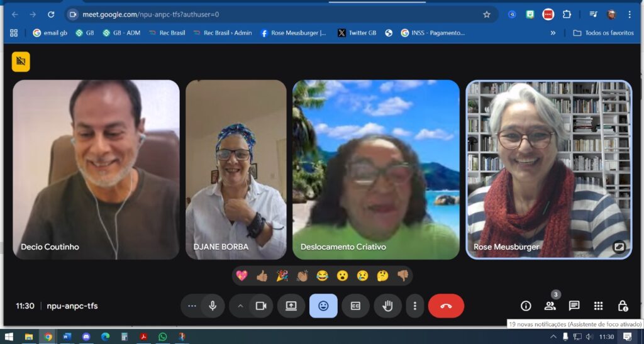Screen dimensions: 644x344
Task: Toggle closed captions on
Action: (356, 306)
